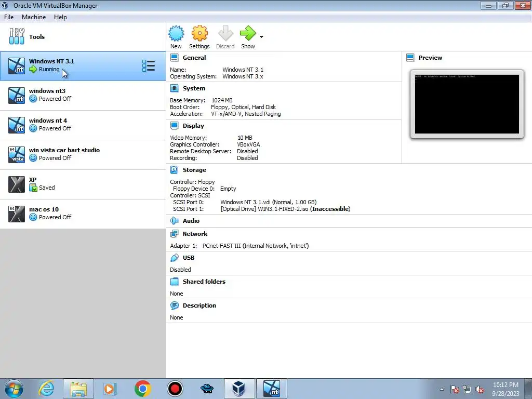Click the Storage section disk icon
This screenshot has width=532, height=399.
174,170
